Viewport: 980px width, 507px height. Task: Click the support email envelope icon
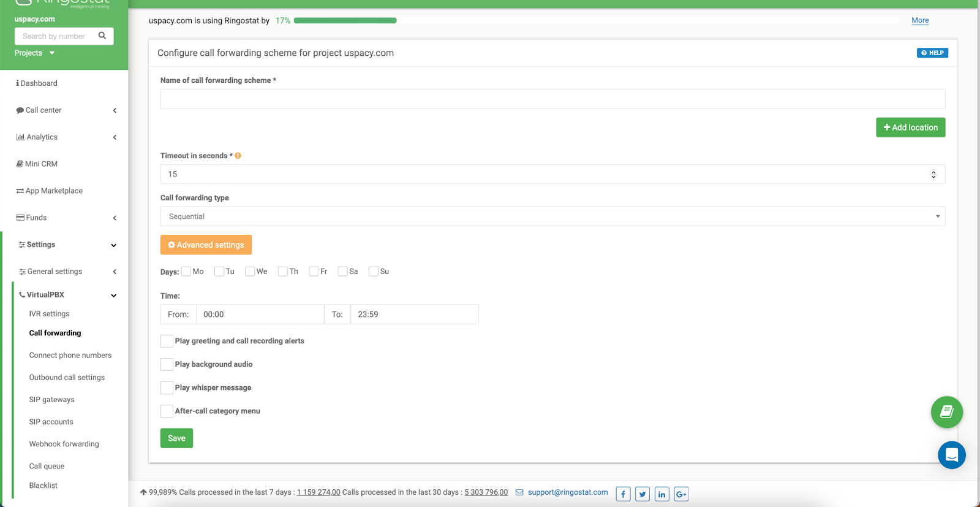(519, 492)
